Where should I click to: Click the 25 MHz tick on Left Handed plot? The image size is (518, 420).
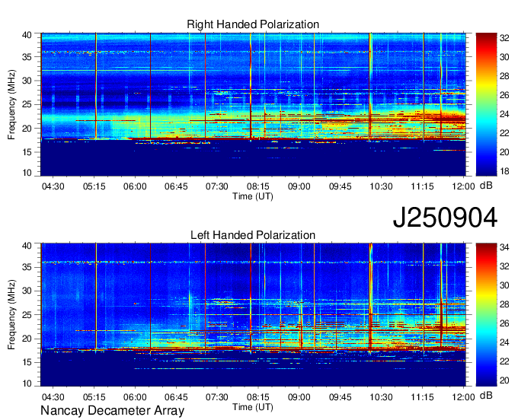tap(27, 315)
